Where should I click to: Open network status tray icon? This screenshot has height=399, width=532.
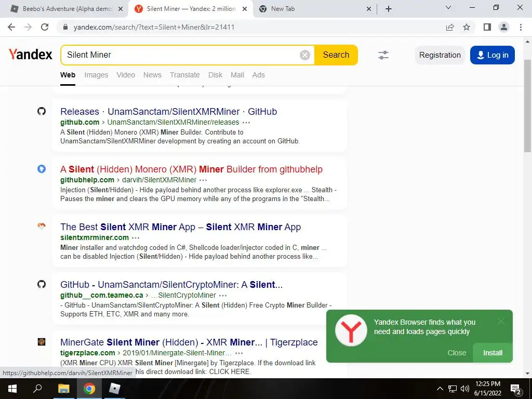click(x=453, y=389)
